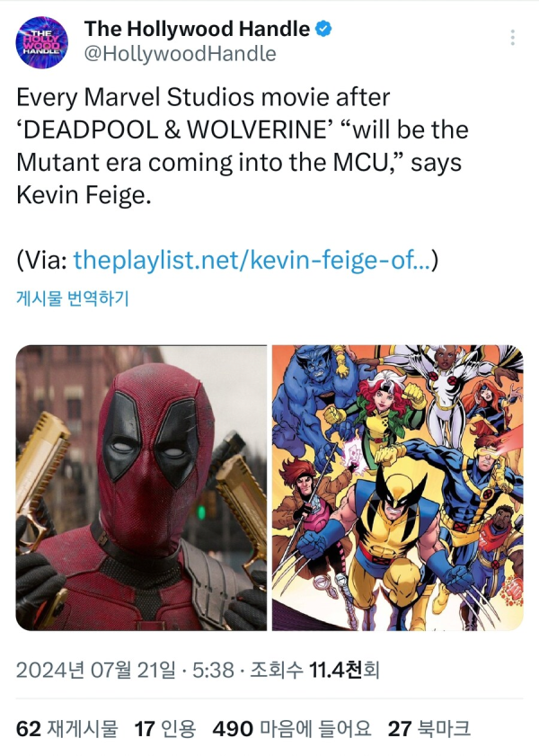Click the 2024년 07월 21일 timestamp

pos(96,670)
